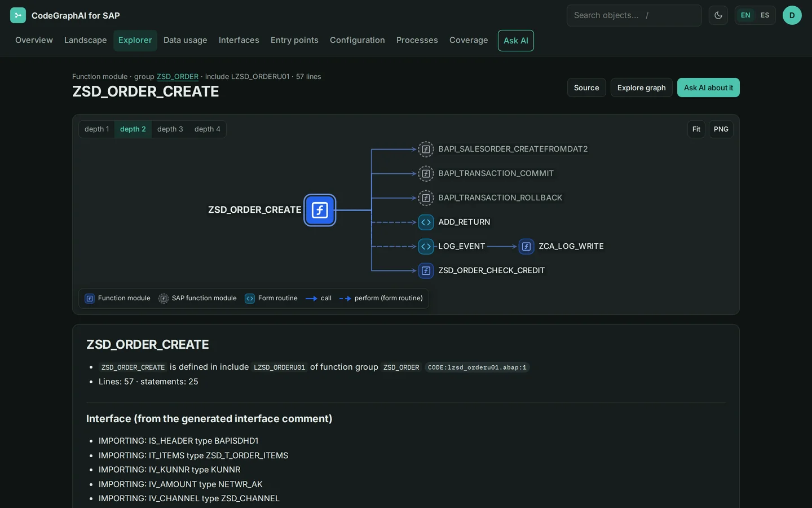Click the BAPI_TRANSACTION_COMMIT node label
This screenshot has width=812, height=508.
click(x=496, y=173)
